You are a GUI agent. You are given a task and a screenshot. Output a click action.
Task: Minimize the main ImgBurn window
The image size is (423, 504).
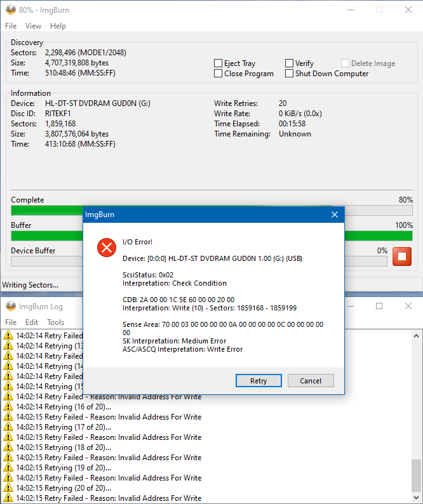tap(351, 10)
